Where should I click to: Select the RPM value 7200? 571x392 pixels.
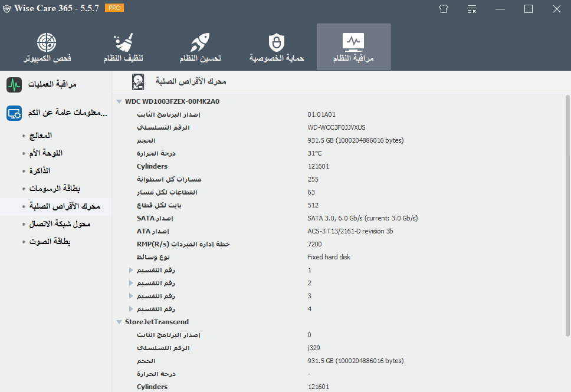pos(314,244)
